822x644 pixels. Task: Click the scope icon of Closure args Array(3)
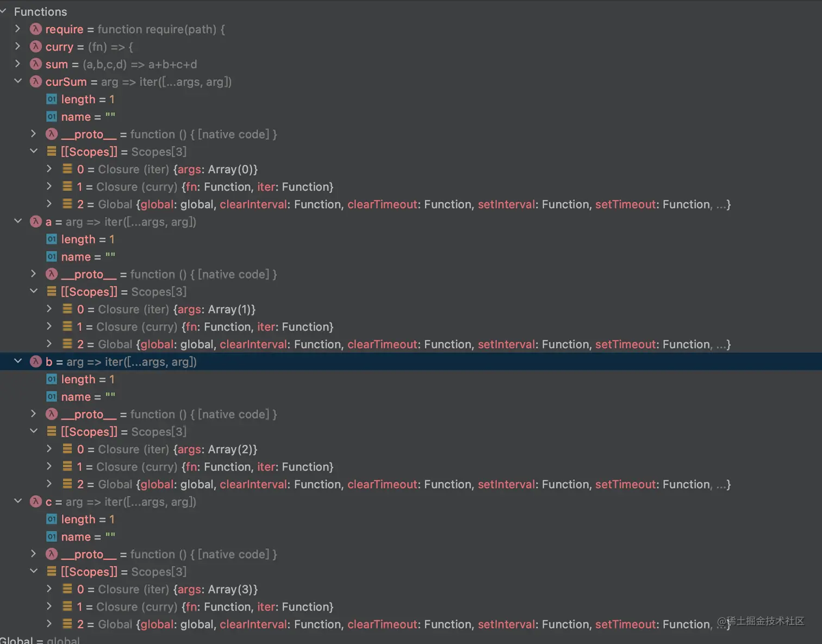(67, 589)
